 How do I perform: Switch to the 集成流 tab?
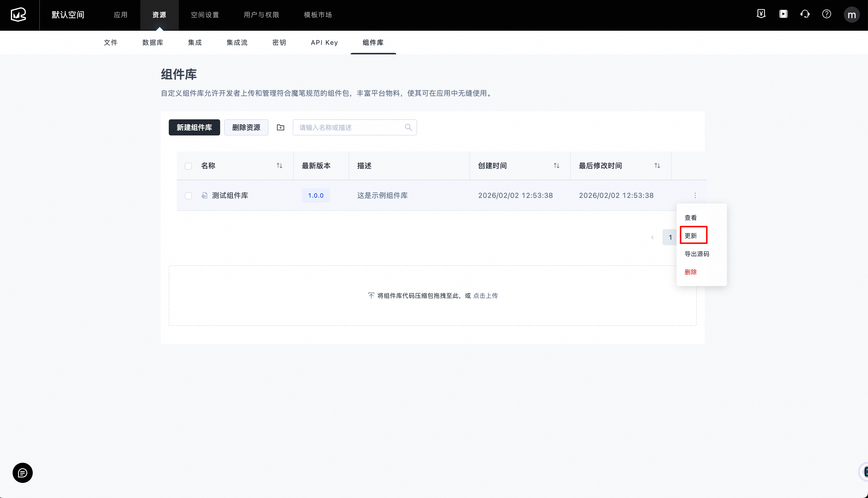(x=237, y=42)
